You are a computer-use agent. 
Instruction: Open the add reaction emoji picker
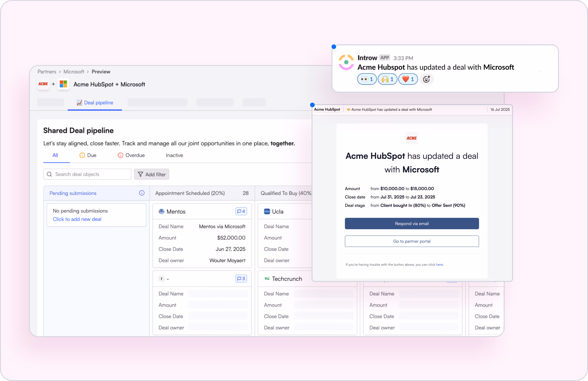426,79
